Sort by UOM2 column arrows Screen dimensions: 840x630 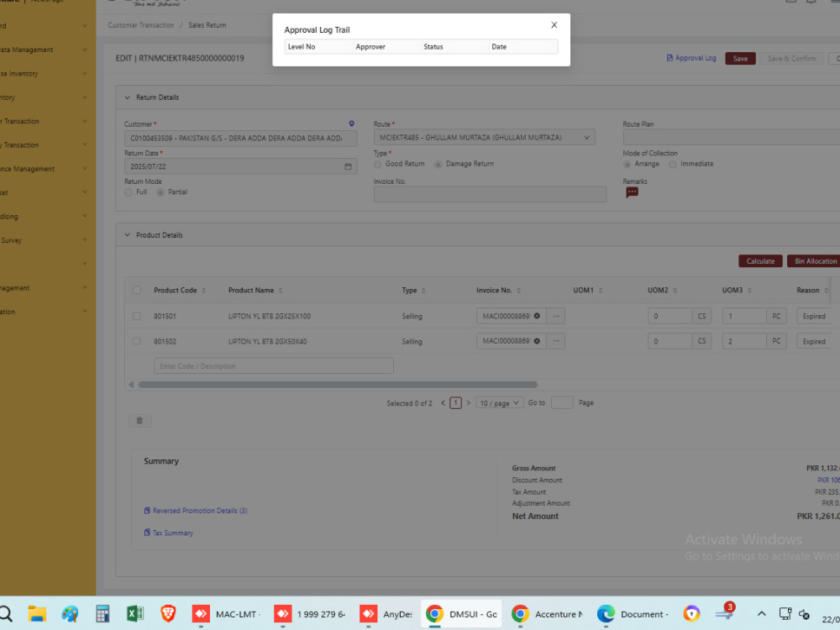[x=675, y=291]
